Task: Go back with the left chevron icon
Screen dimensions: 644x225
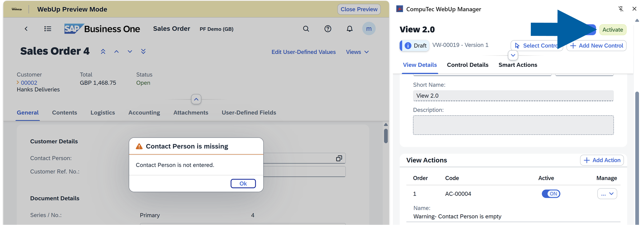Action: [x=26, y=29]
